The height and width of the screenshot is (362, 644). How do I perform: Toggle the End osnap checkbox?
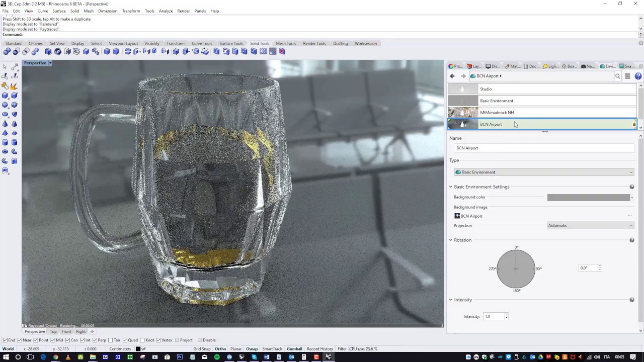tap(5, 340)
